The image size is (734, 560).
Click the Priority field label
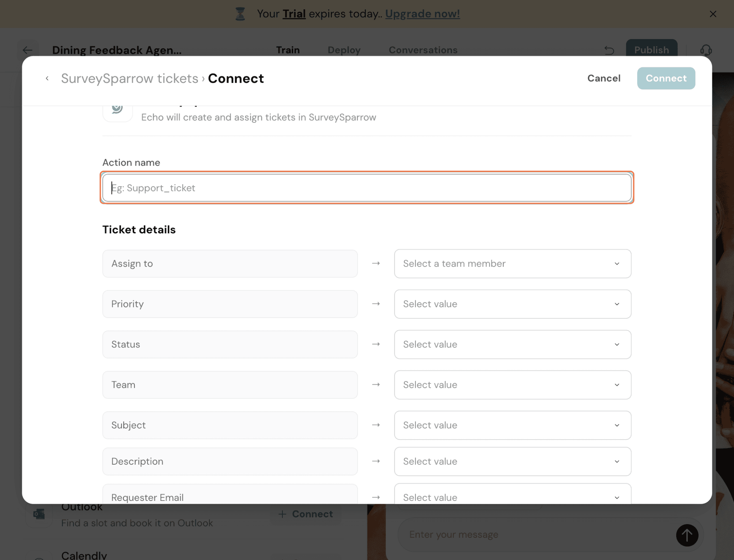[x=230, y=304]
